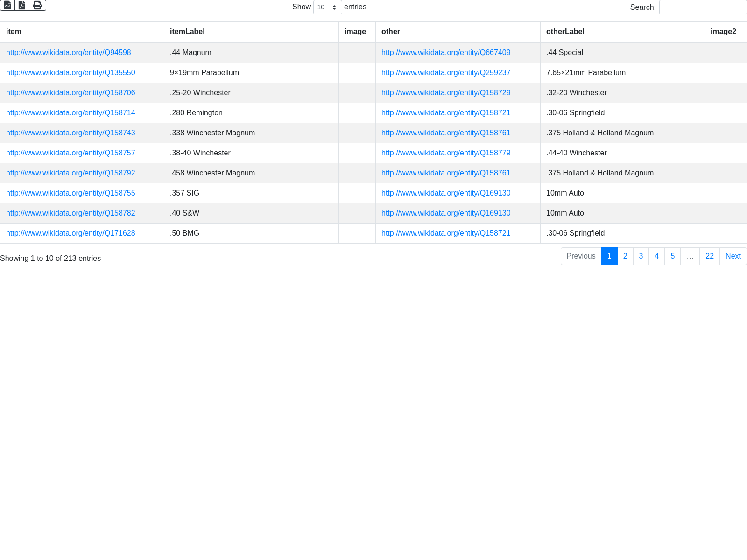Screen dimensions: 747x560
Task: Sort by the image2 column header
Action: tap(726, 32)
